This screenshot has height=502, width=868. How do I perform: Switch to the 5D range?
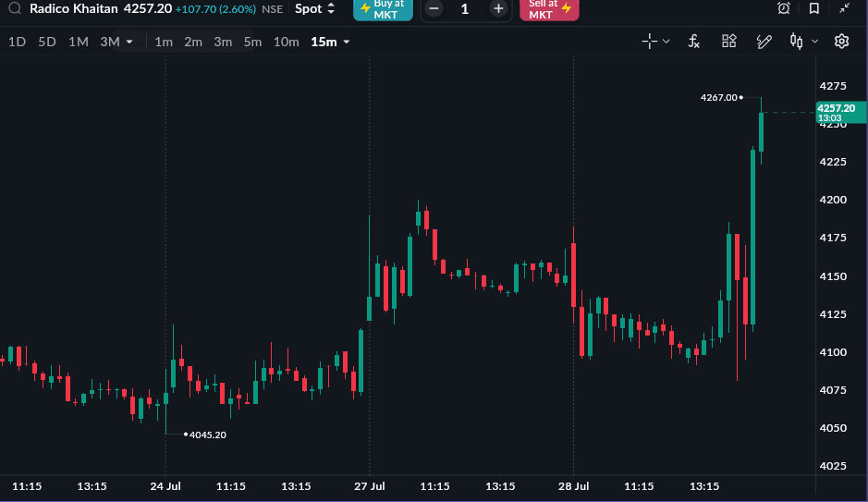point(47,42)
